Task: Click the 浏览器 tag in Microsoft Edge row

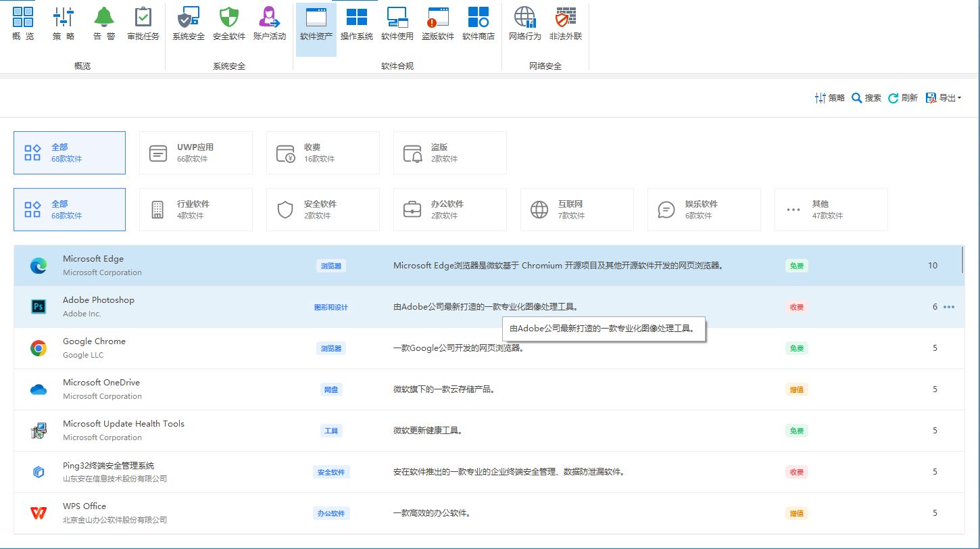Action: pos(331,266)
